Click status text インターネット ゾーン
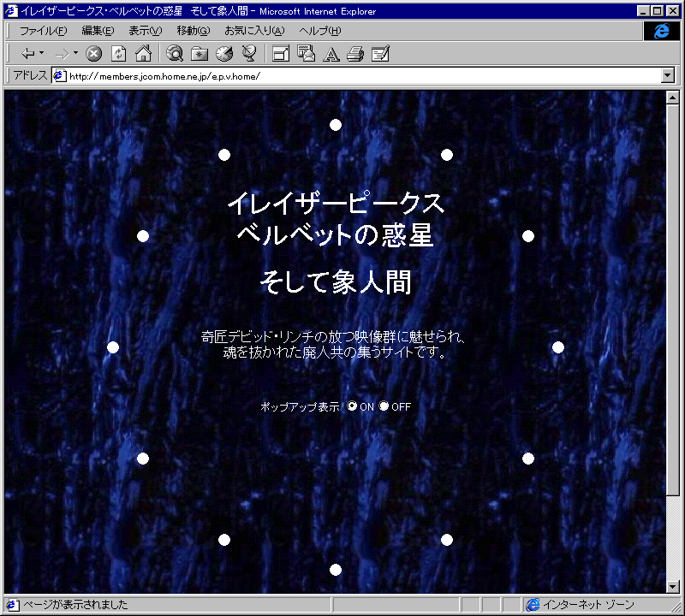The height and width of the screenshot is (616, 685). point(588,605)
